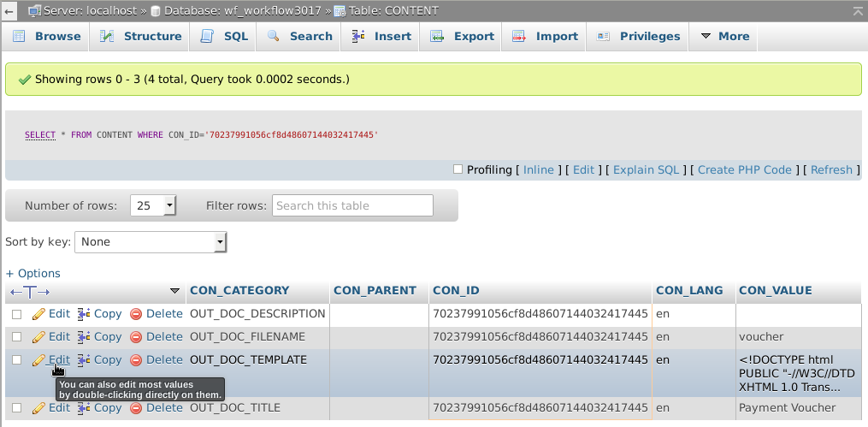Image resolution: width=868 pixels, height=427 pixels.
Task: Click the Copy icon in OUT_DOC_FILENAME row
Action: [x=84, y=337]
